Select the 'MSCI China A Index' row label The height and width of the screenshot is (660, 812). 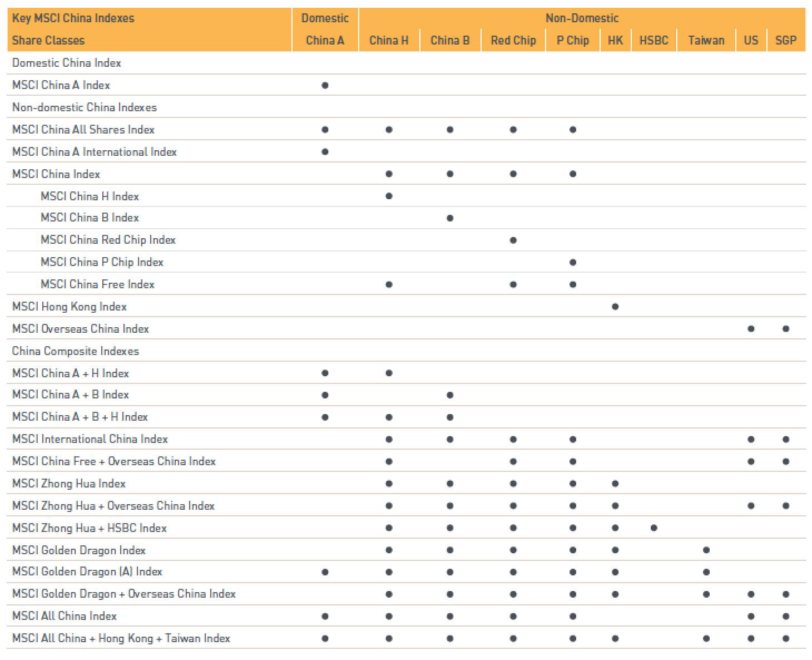tap(61, 85)
